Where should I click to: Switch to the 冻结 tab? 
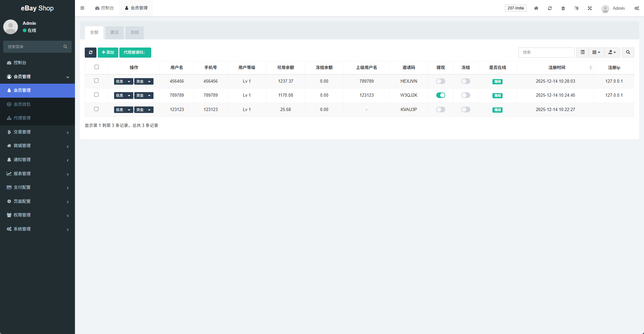(134, 33)
